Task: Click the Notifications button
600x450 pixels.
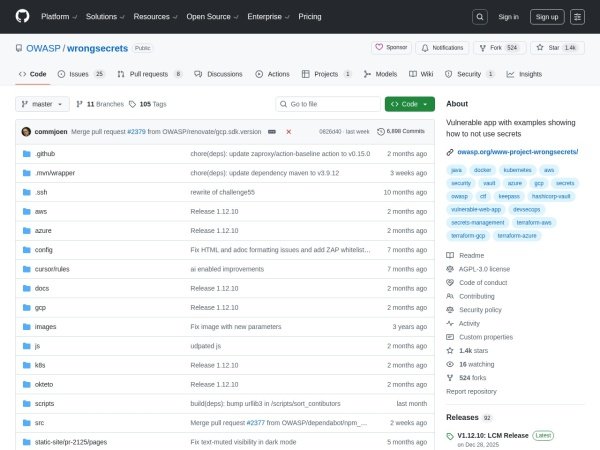Action: point(442,47)
